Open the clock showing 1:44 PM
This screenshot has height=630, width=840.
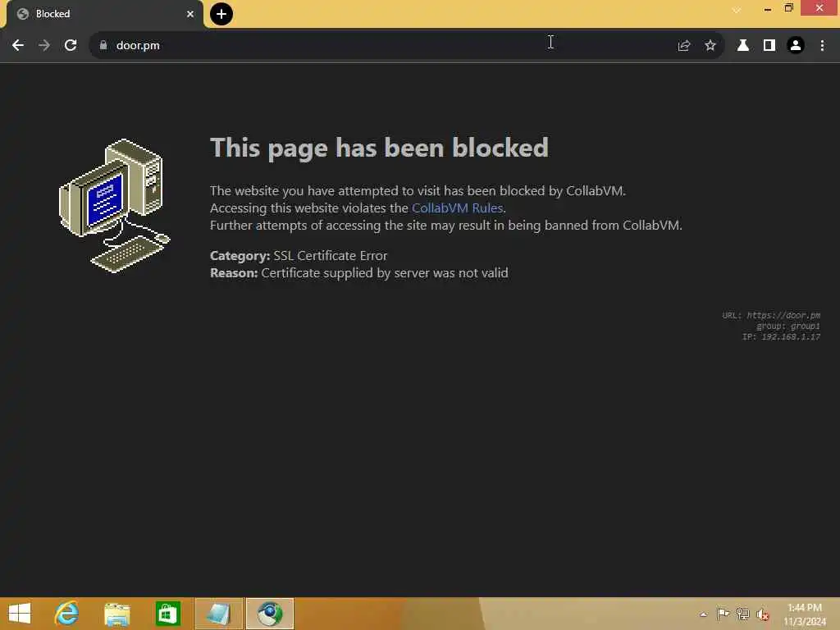(x=805, y=614)
